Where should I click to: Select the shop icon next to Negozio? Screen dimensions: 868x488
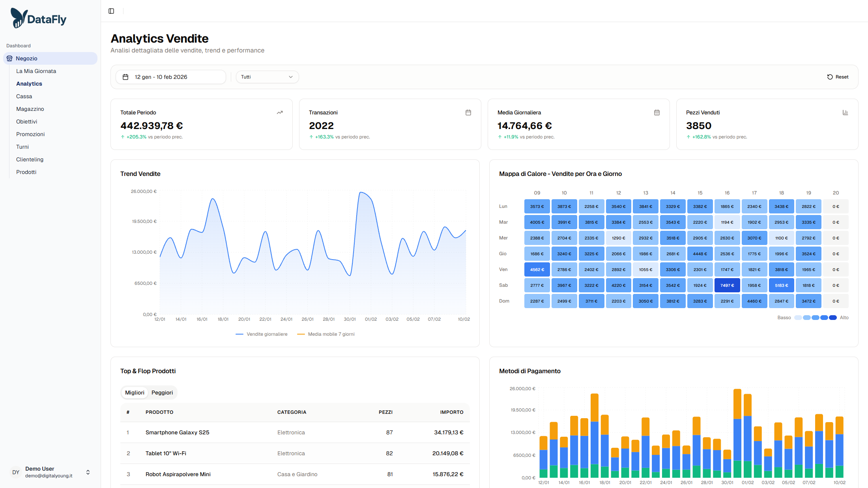[9, 58]
